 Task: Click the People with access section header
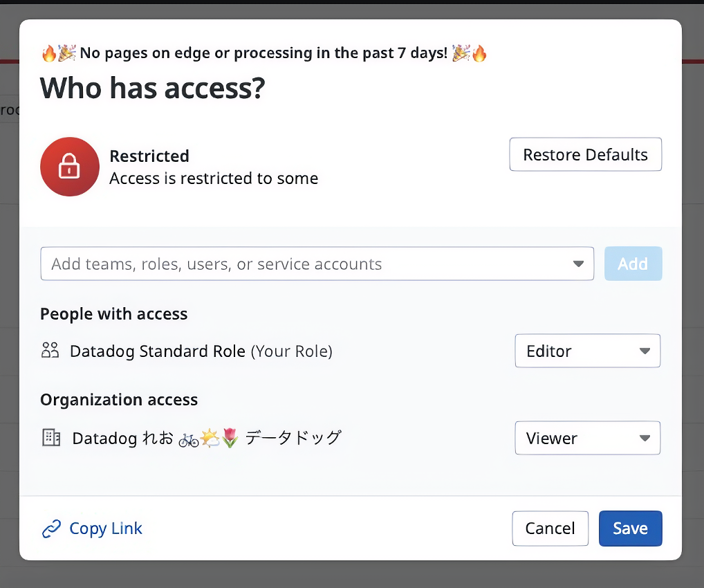[113, 313]
